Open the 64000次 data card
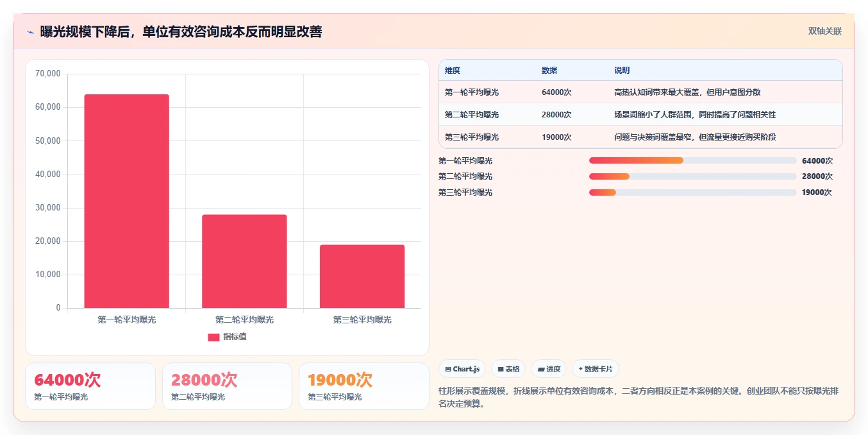Screen dimensions: 868x435 pyautogui.click(x=90, y=386)
